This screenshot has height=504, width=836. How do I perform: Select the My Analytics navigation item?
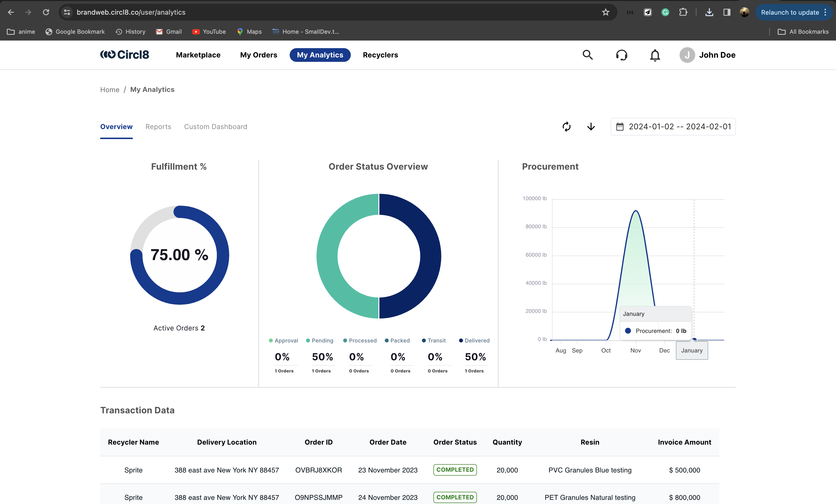click(x=320, y=55)
